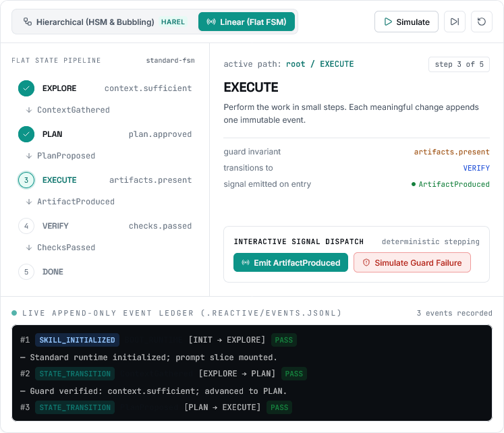Click the PASS badge on event #1
The height and width of the screenshot is (433, 504).
pos(284,340)
